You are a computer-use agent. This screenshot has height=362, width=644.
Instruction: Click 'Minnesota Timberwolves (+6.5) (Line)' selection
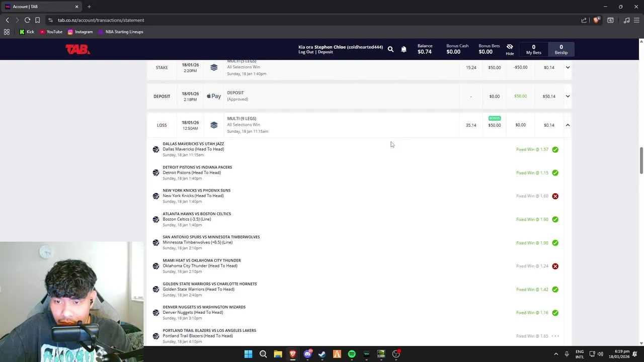coord(197,242)
